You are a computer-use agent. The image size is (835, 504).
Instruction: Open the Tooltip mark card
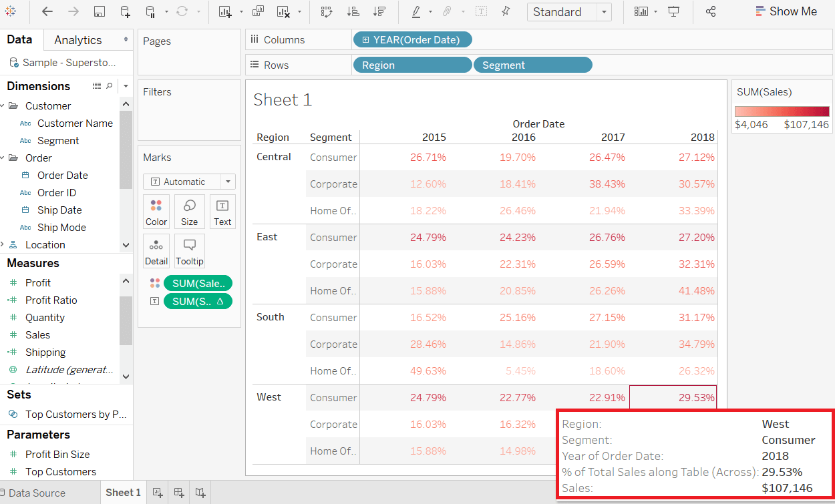190,251
